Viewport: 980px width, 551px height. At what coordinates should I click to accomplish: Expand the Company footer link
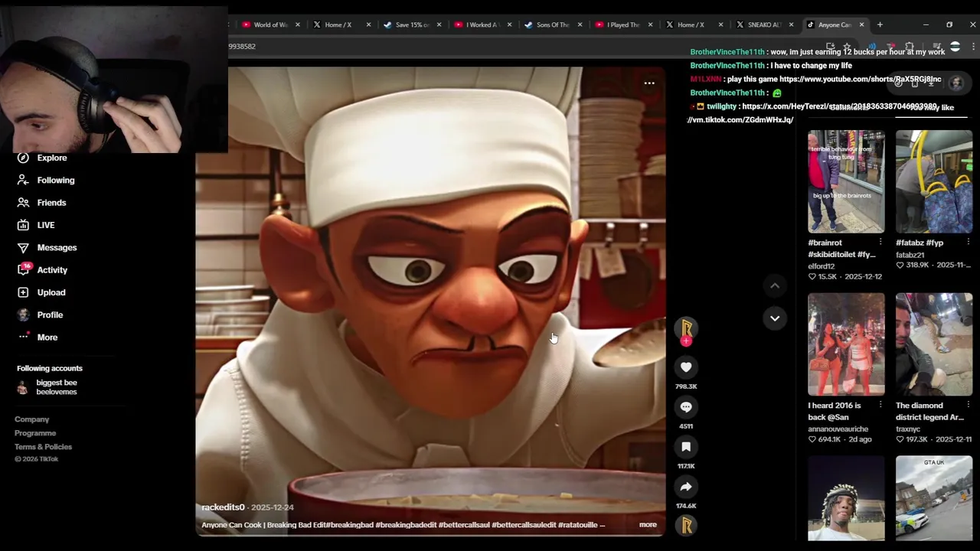31,419
